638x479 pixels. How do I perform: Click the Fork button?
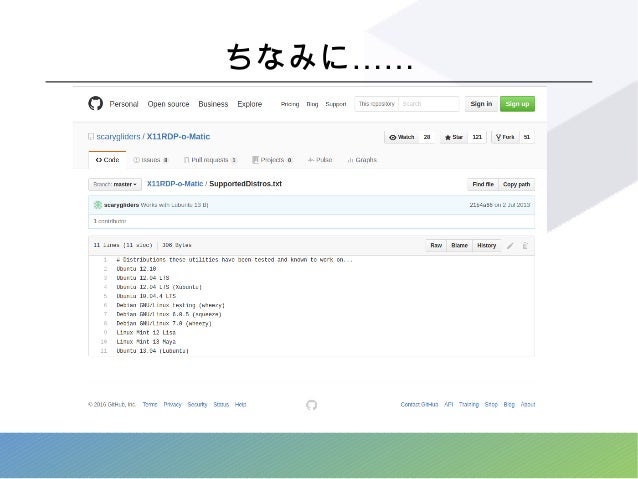click(x=505, y=137)
